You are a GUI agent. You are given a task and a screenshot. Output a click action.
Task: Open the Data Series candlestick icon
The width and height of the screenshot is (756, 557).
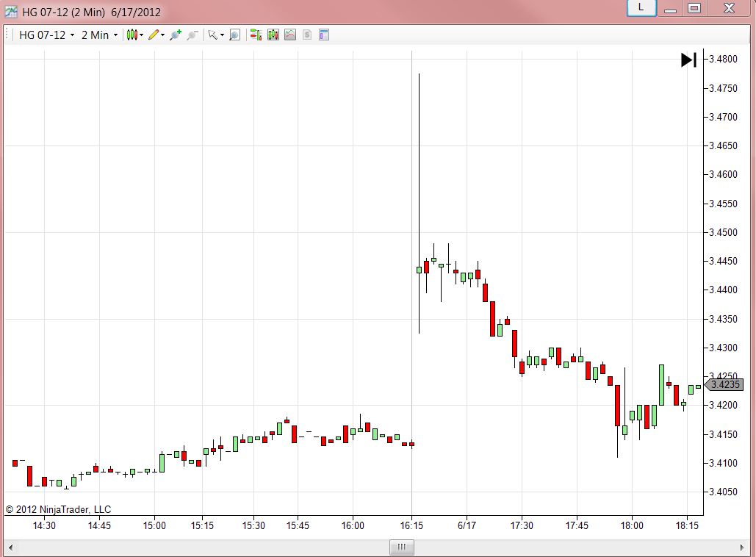[273, 35]
